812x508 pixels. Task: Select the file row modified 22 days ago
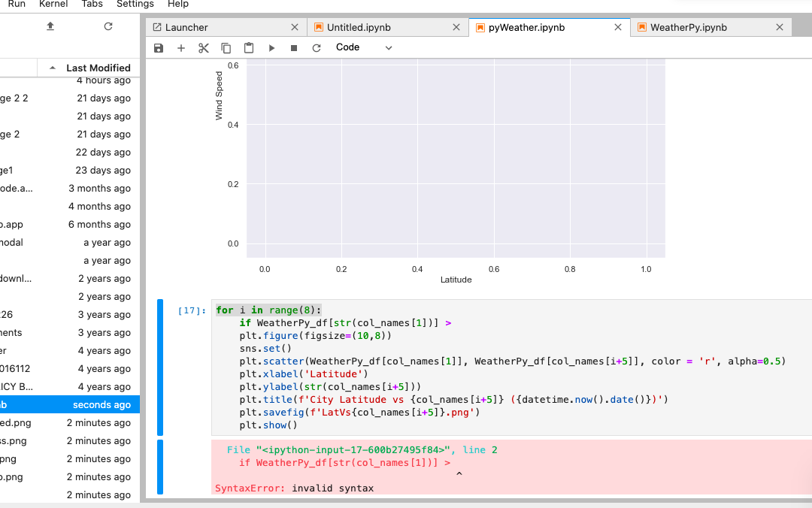tap(70, 153)
